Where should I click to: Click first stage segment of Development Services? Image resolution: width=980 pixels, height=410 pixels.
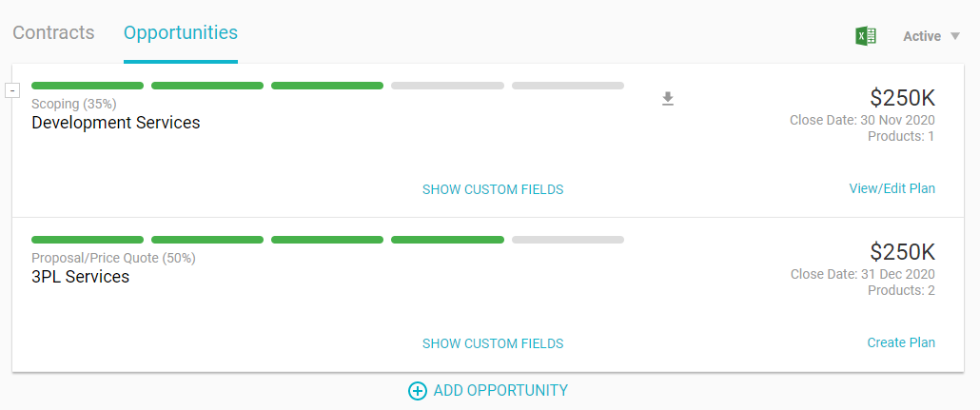click(88, 86)
